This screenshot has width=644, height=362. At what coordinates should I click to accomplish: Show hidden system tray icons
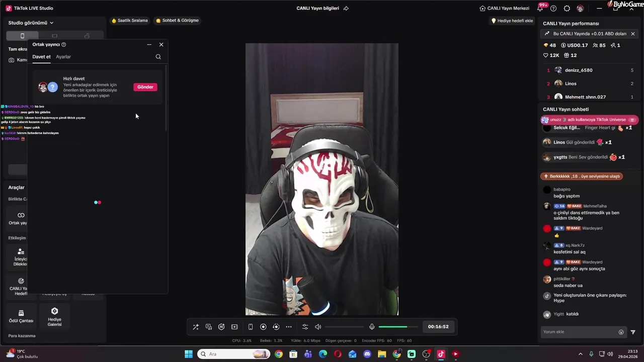coord(581,354)
